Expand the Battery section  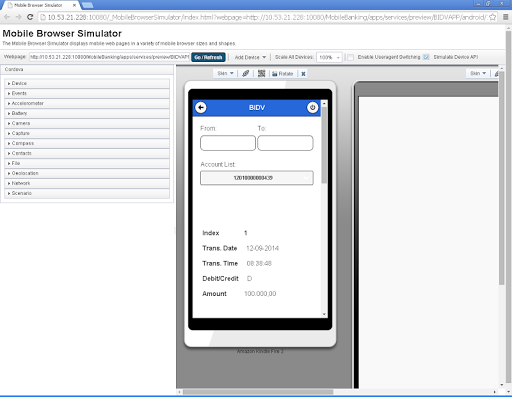[87, 113]
